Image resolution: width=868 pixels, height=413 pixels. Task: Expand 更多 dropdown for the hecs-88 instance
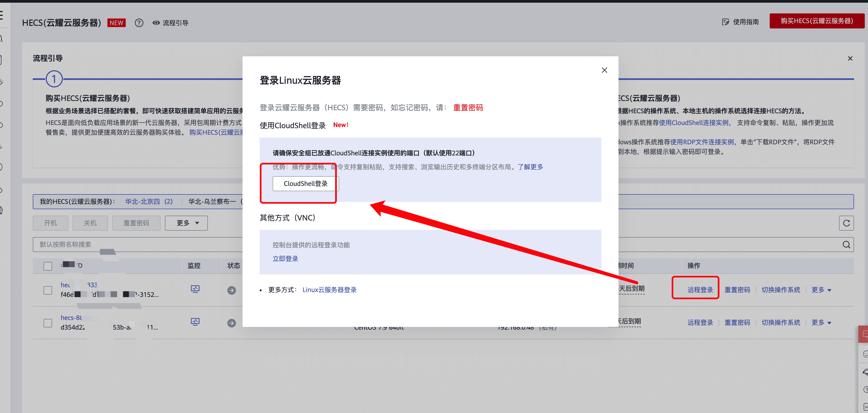click(x=821, y=322)
